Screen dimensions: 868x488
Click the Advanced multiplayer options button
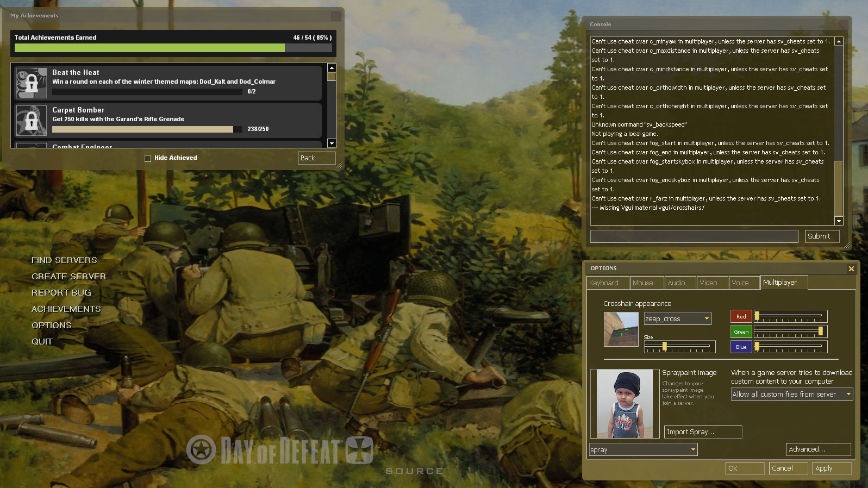tap(818, 449)
